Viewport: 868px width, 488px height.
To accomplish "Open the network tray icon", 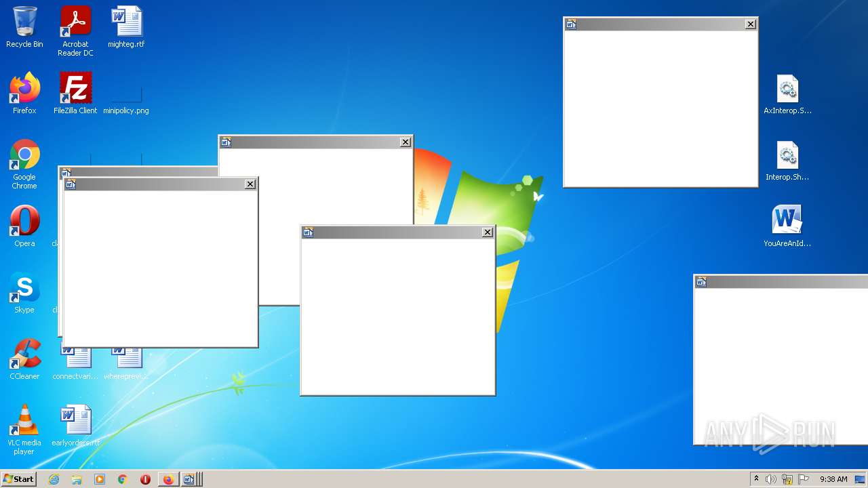I will coord(787,479).
